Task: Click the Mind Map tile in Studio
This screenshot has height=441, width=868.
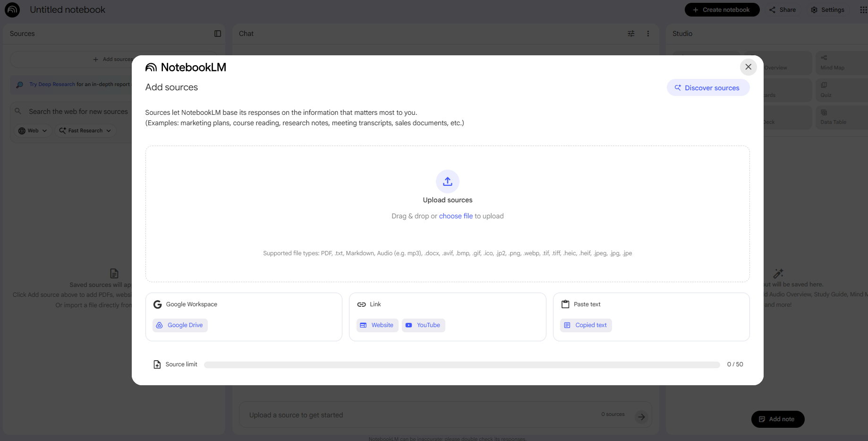Action: [842, 63]
